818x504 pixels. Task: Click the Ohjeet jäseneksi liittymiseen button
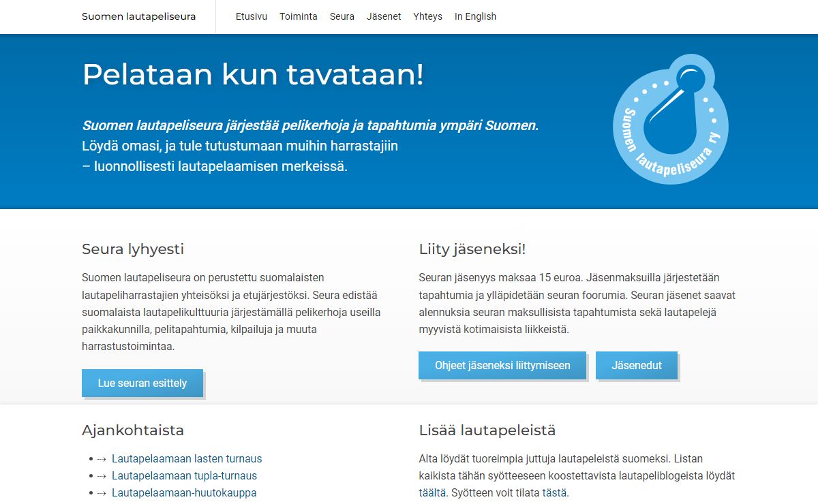(x=502, y=365)
